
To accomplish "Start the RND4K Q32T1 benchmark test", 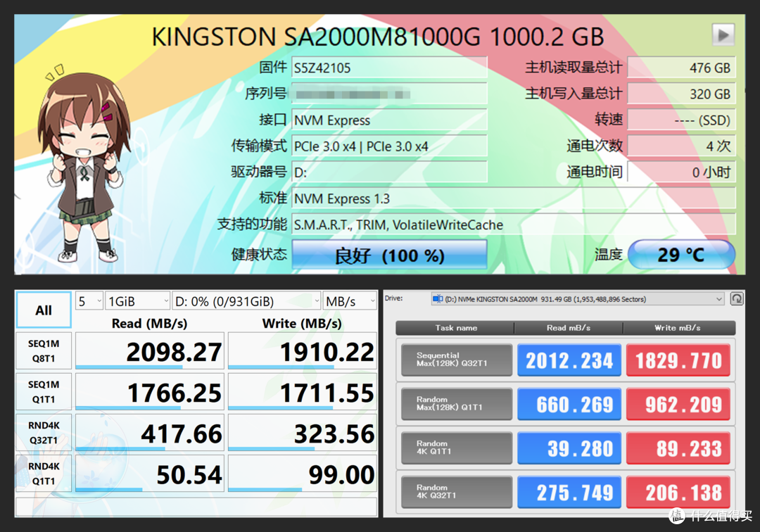I will tap(43, 432).
